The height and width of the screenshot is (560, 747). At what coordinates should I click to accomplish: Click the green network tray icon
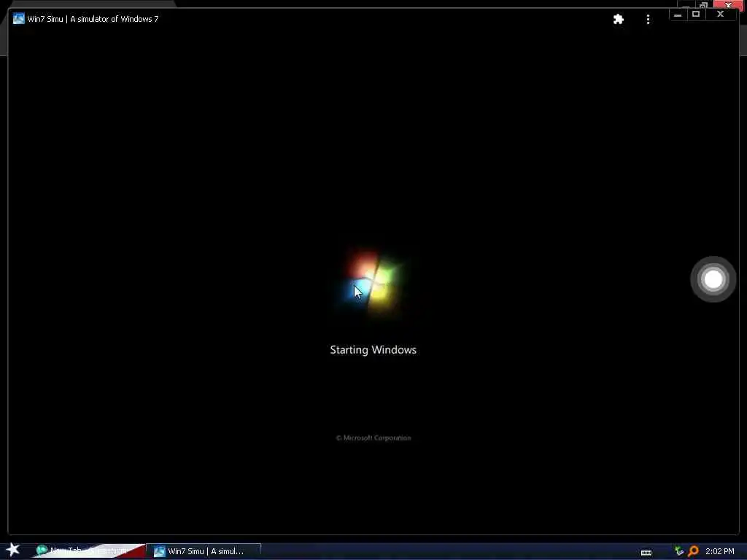click(679, 551)
